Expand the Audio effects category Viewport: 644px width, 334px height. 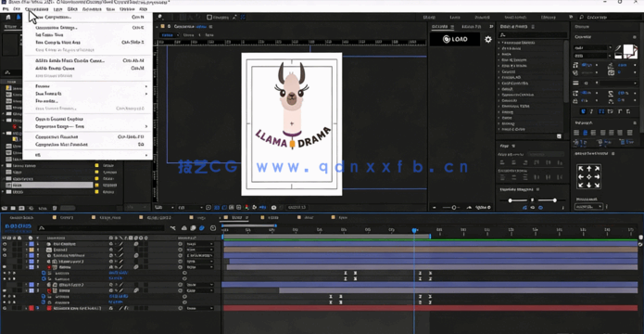[499, 55]
